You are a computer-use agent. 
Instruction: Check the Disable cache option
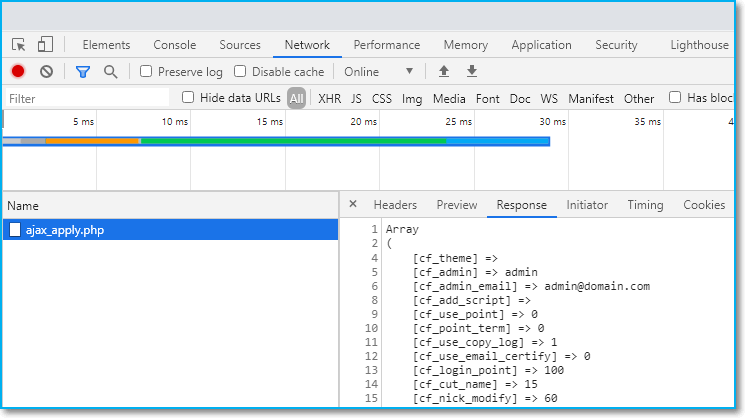[x=241, y=72]
